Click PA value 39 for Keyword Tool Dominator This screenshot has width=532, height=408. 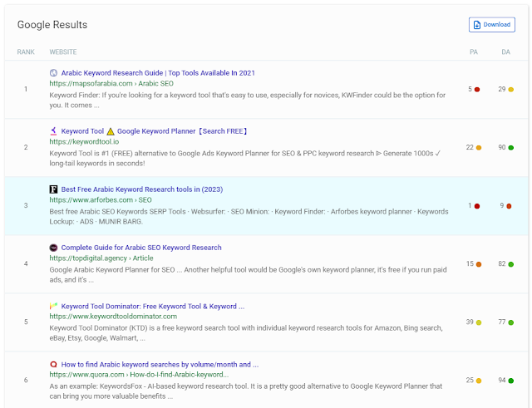click(x=470, y=322)
